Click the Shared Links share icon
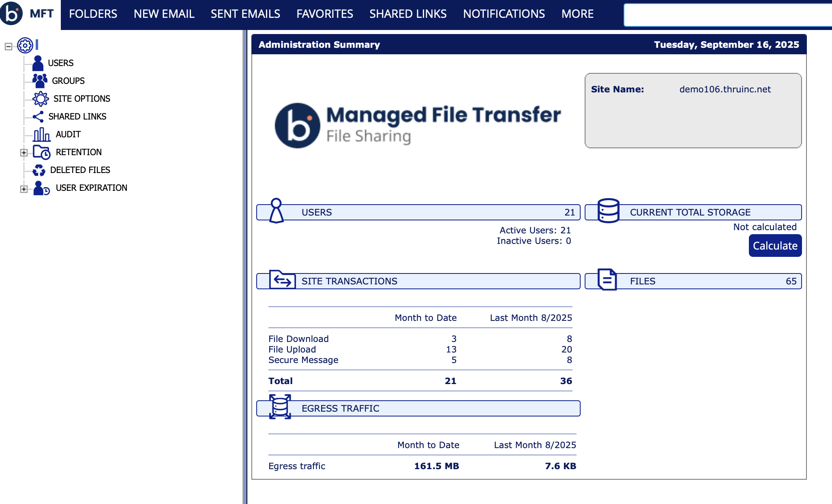Screen dimensions: 832x504 point(38,117)
